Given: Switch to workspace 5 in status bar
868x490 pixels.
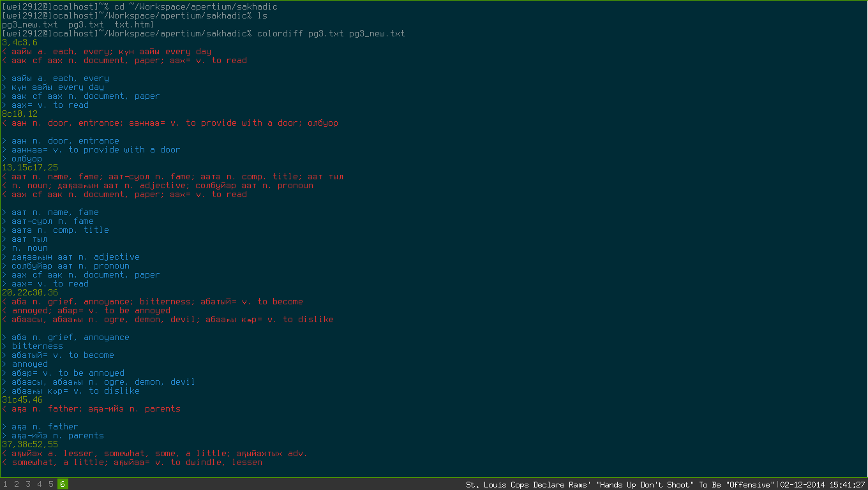Looking at the screenshot, I should 51,484.
